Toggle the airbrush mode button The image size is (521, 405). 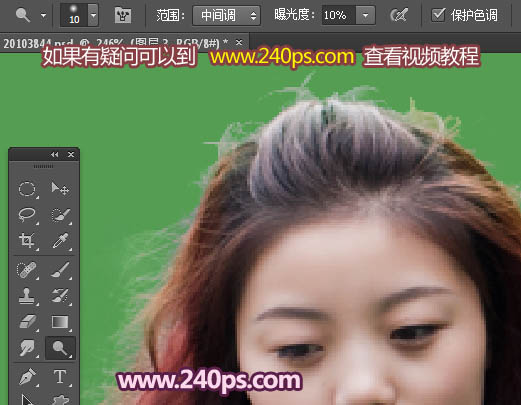click(399, 15)
